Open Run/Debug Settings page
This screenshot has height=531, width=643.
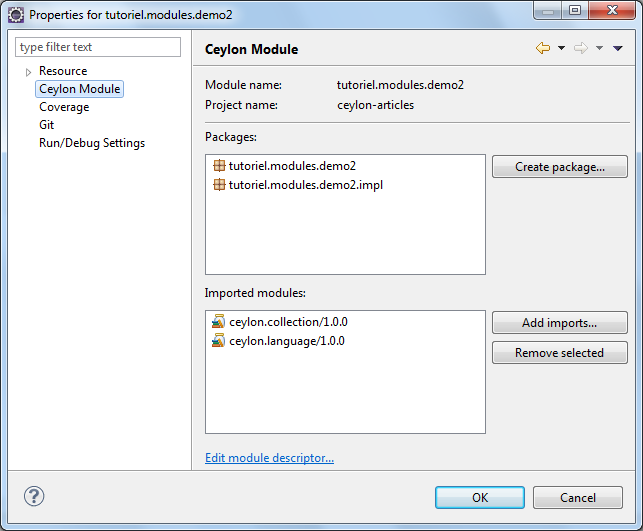click(92, 143)
